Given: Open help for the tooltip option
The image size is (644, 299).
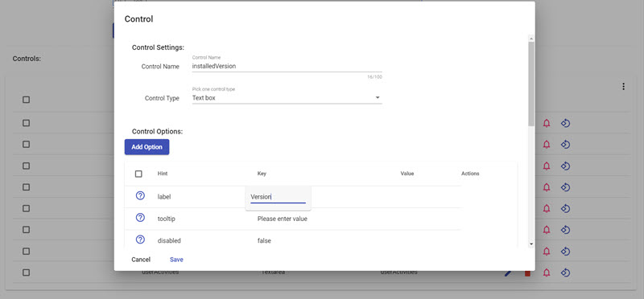Looking at the screenshot, I should pyautogui.click(x=140, y=218).
